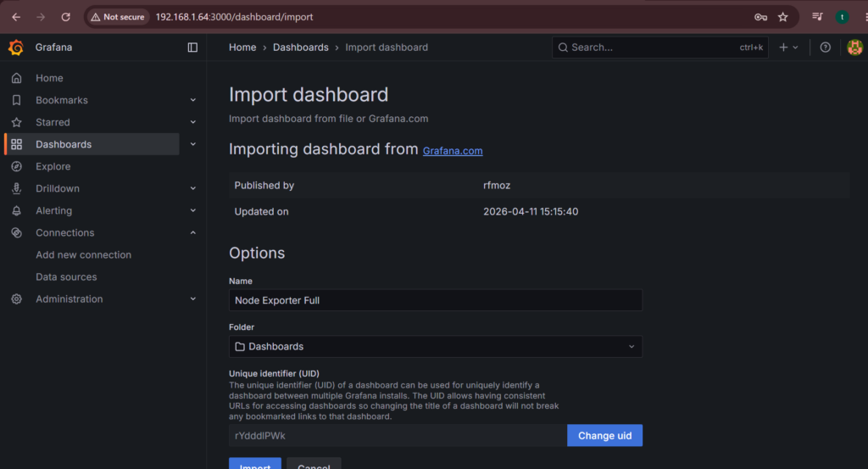Viewport: 868px width, 469px height.
Task: Click the 'Published by' label
Action: (x=264, y=186)
